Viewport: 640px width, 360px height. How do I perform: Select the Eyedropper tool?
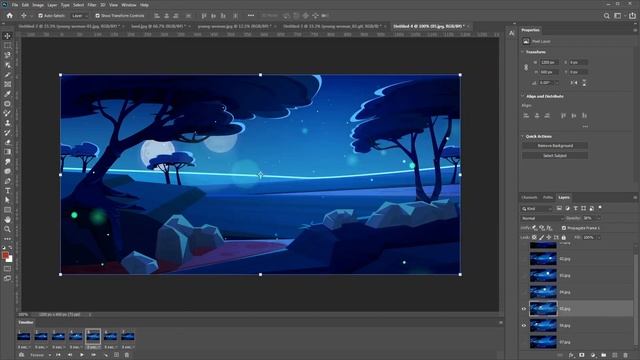(7, 94)
